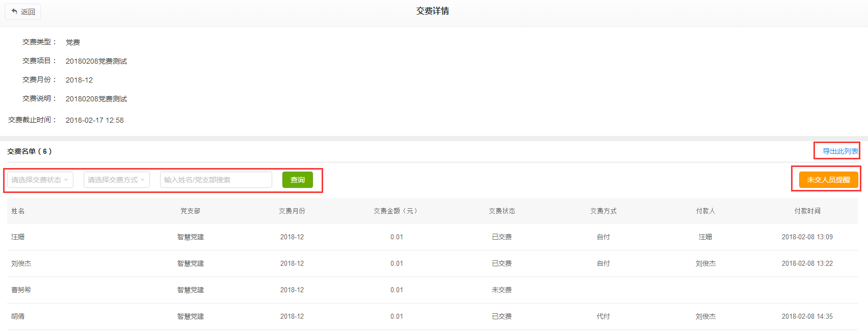Image resolution: width=868 pixels, height=333 pixels.
Task: Select the 付款人 column header
Action: (706, 211)
